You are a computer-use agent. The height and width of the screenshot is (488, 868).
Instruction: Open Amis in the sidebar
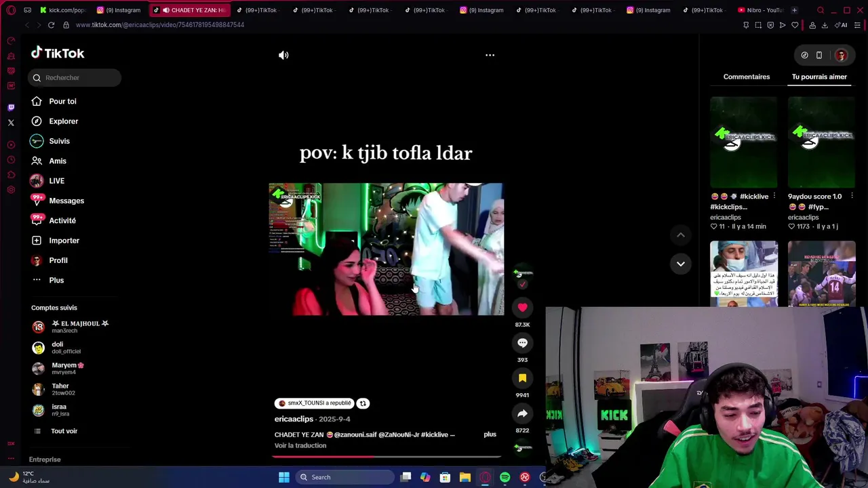pos(58,161)
